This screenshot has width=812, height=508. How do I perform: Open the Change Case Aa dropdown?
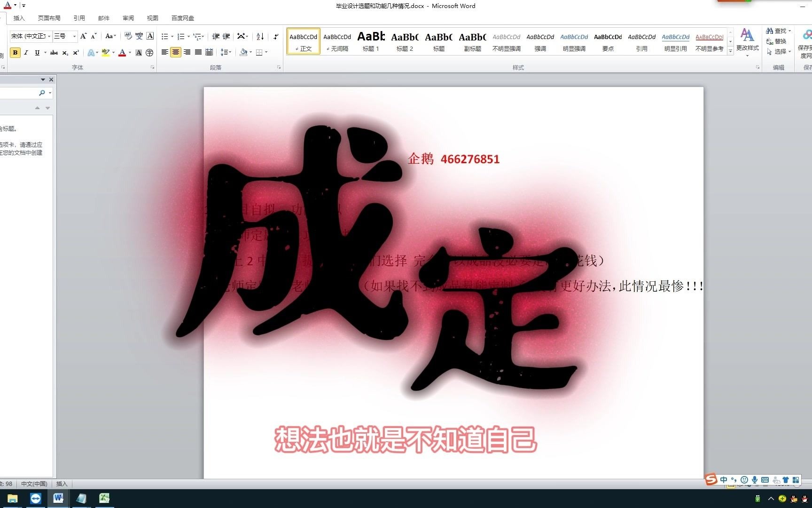point(110,36)
